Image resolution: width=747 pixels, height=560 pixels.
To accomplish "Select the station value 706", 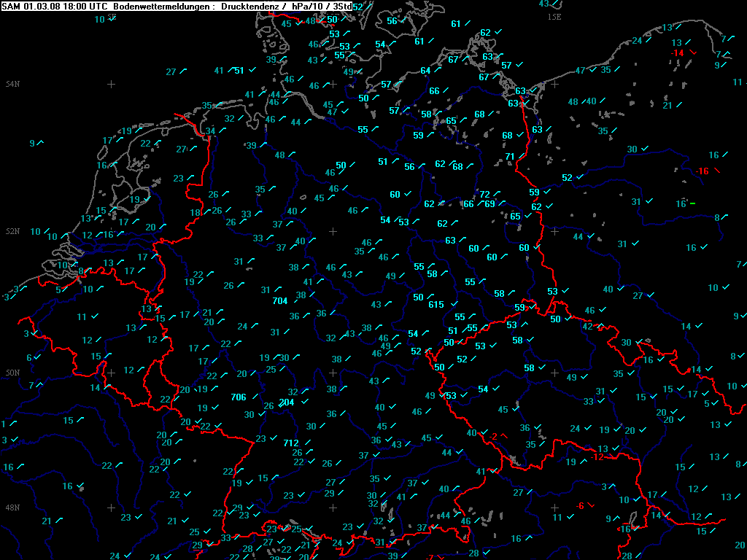I will (x=239, y=397).
